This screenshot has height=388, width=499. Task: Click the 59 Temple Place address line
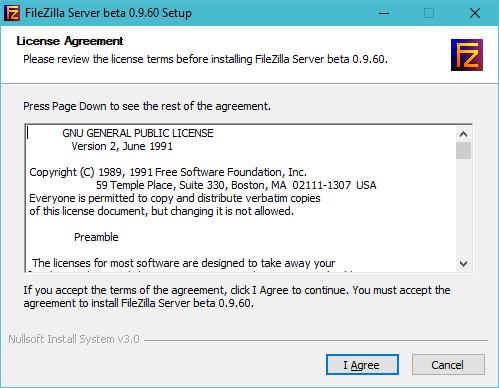point(236,185)
